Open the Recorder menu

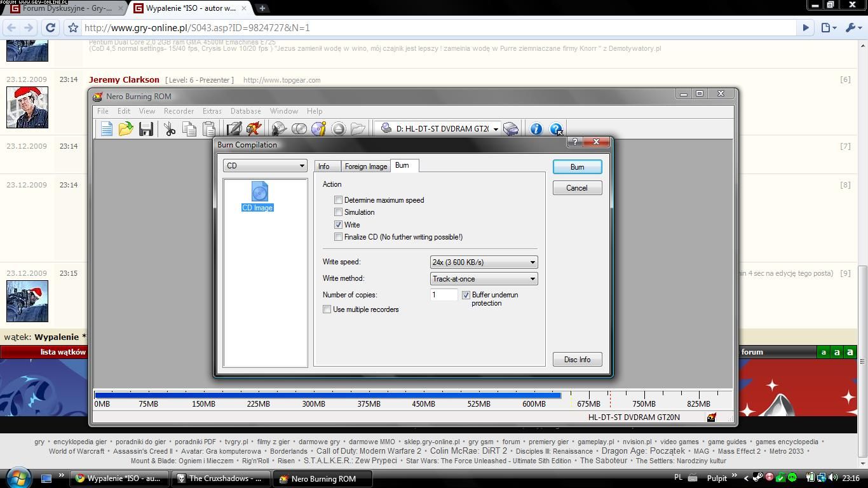click(179, 111)
